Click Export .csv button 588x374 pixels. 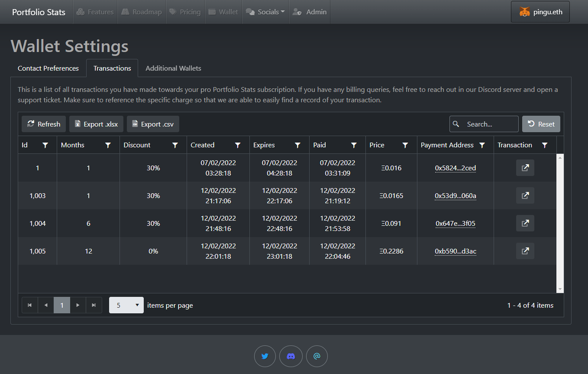(x=153, y=124)
